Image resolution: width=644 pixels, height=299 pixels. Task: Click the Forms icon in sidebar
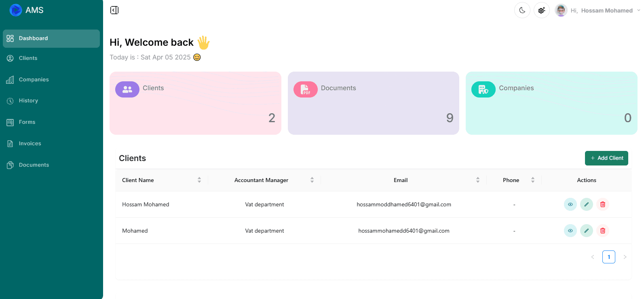click(x=10, y=122)
